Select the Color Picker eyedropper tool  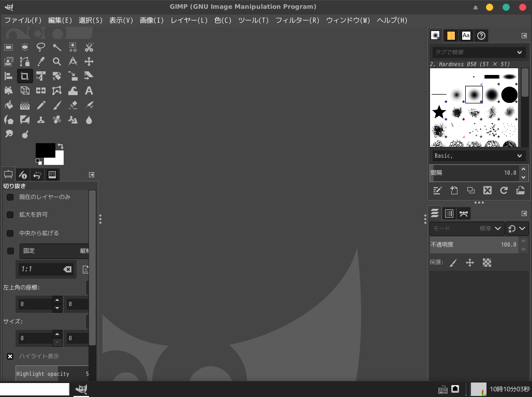pyautogui.click(x=41, y=62)
